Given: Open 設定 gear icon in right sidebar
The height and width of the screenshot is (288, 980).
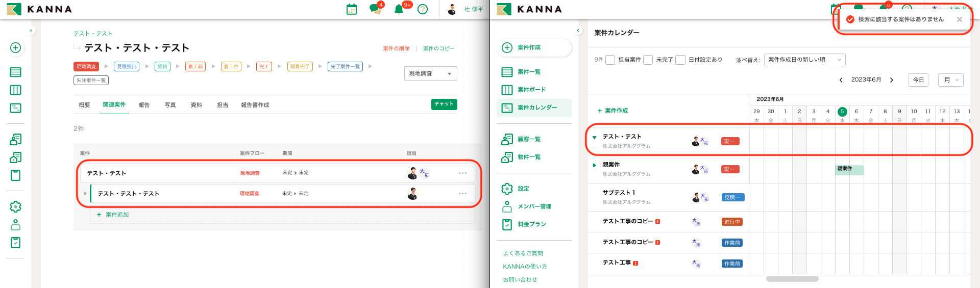Looking at the screenshot, I should (x=507, y=189).
